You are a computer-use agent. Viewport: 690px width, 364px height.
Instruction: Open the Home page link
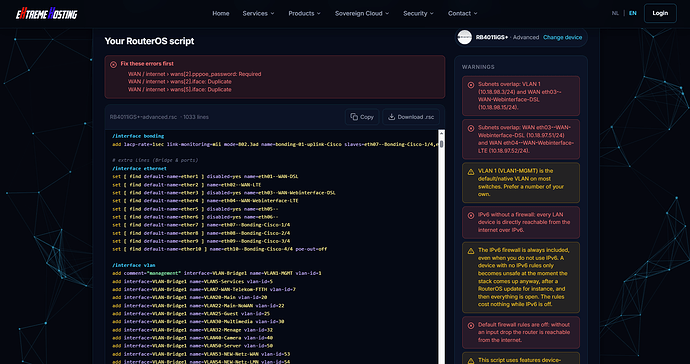click(220, 13)
